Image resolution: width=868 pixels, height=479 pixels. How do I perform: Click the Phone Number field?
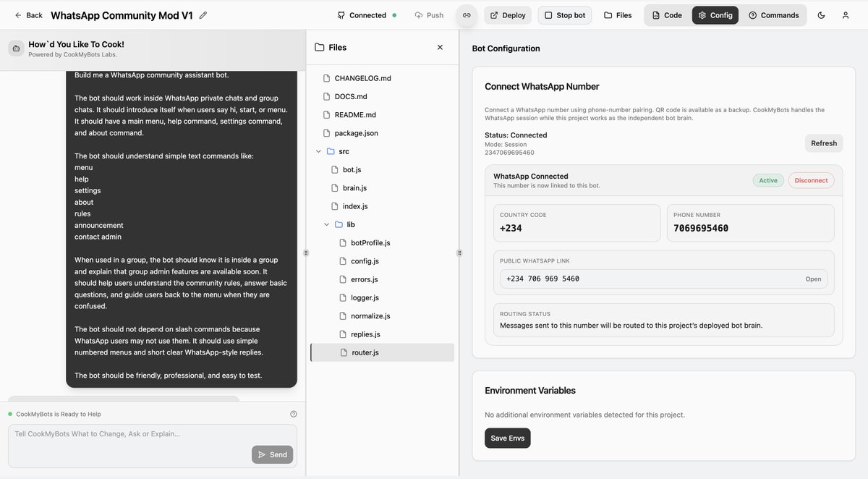tap(750, 223)
